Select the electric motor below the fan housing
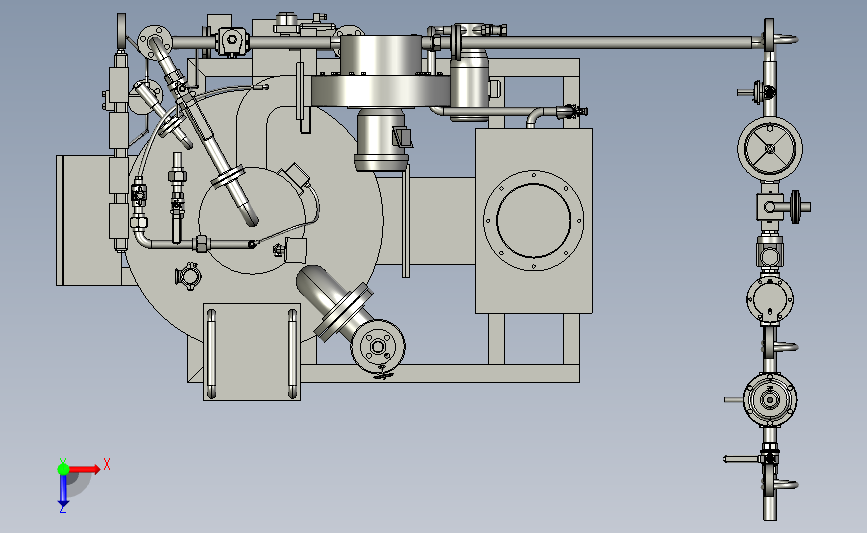867x533 pixels. click(382, 139)
